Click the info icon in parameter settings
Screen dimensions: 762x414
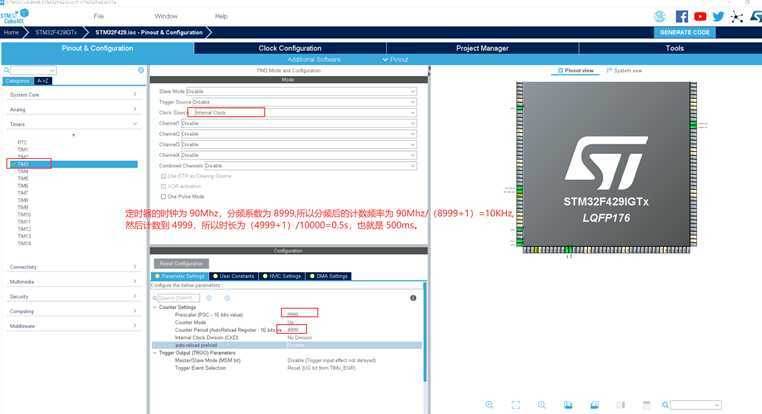413,298
